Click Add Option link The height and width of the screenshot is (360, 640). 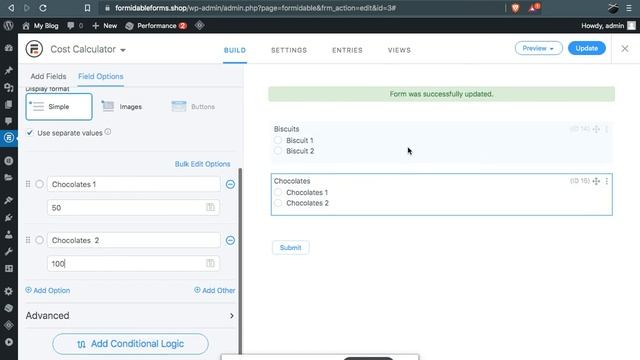pos(48,290)
